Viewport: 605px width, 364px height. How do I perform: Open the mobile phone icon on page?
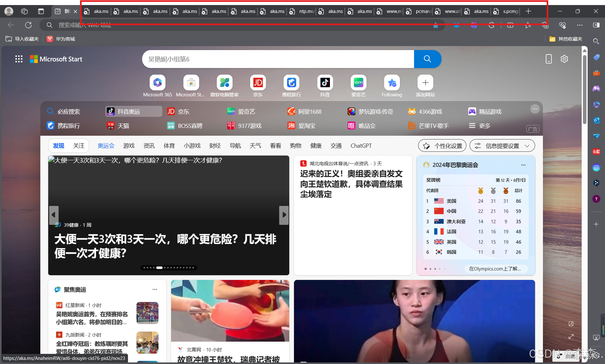pyautogui.click(x=549, y=59)
